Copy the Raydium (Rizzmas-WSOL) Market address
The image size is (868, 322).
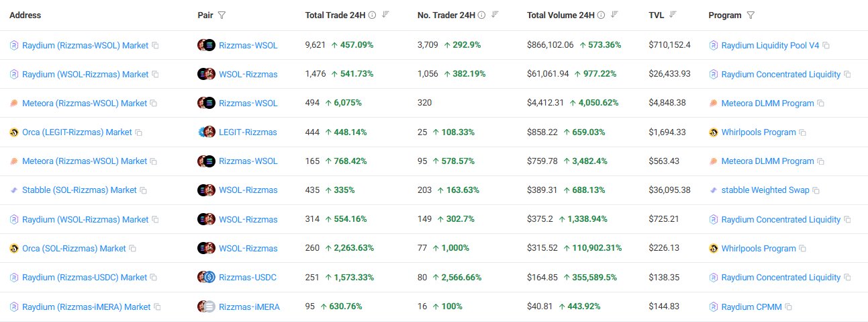click(x=155, y=46)
